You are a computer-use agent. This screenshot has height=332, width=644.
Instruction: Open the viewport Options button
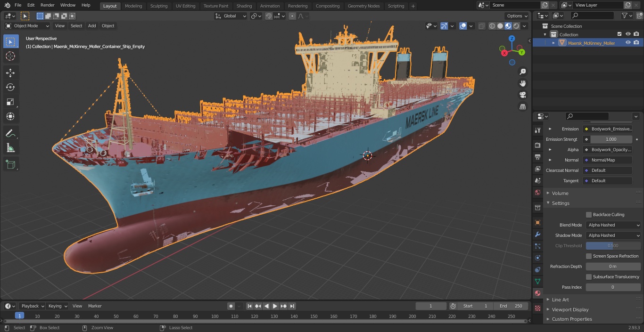coord(517,16)
